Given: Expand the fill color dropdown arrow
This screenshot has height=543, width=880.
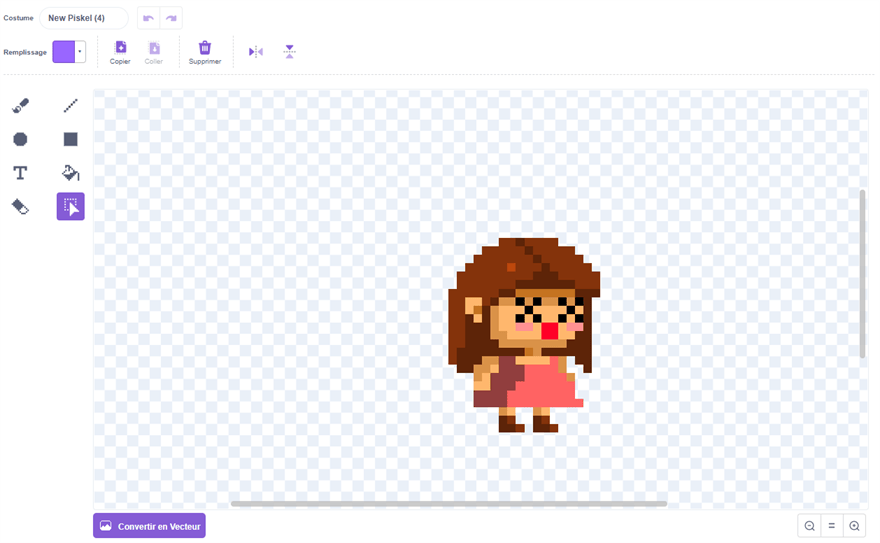Looking at the screenshot, I should click(x=80, y=52).
